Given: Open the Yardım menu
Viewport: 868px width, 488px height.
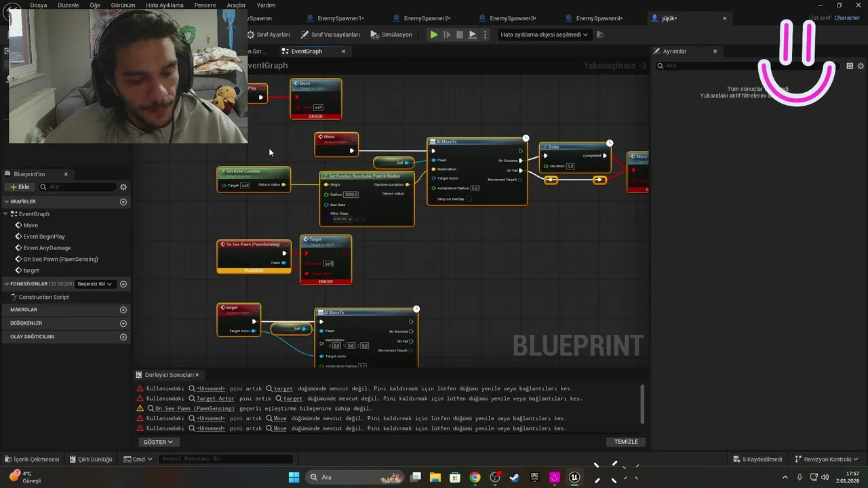Looking at the screenshot, I should [266, 5].
